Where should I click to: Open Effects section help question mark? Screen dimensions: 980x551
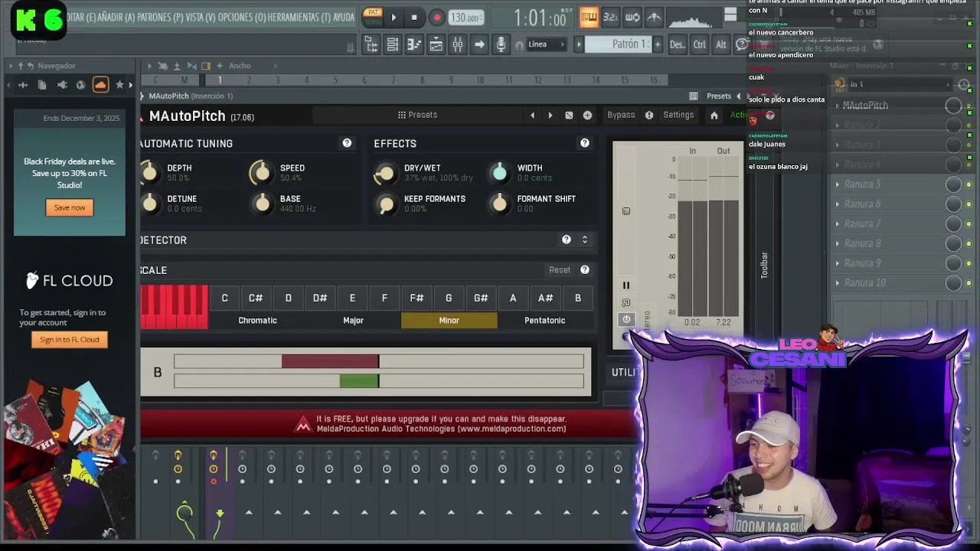click(585, 143)
